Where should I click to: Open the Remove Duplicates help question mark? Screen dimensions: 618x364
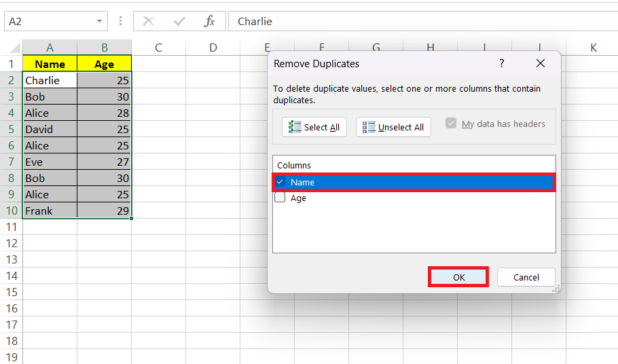coord(501,63)
